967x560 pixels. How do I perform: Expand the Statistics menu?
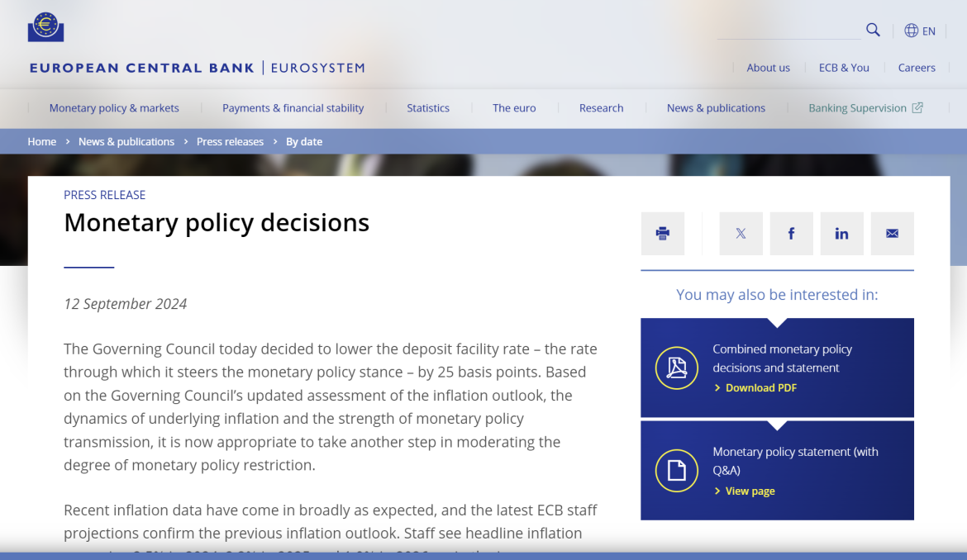[428, 108]
